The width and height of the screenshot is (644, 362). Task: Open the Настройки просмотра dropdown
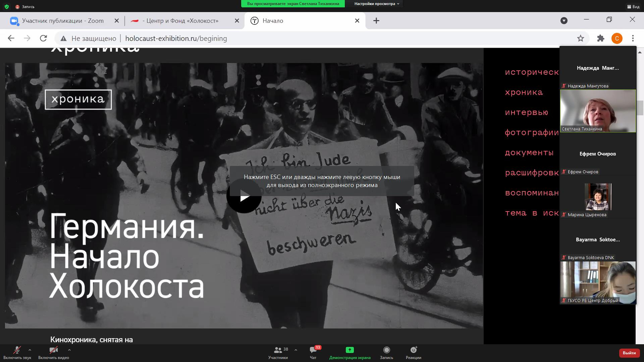(x=377, y=4)
